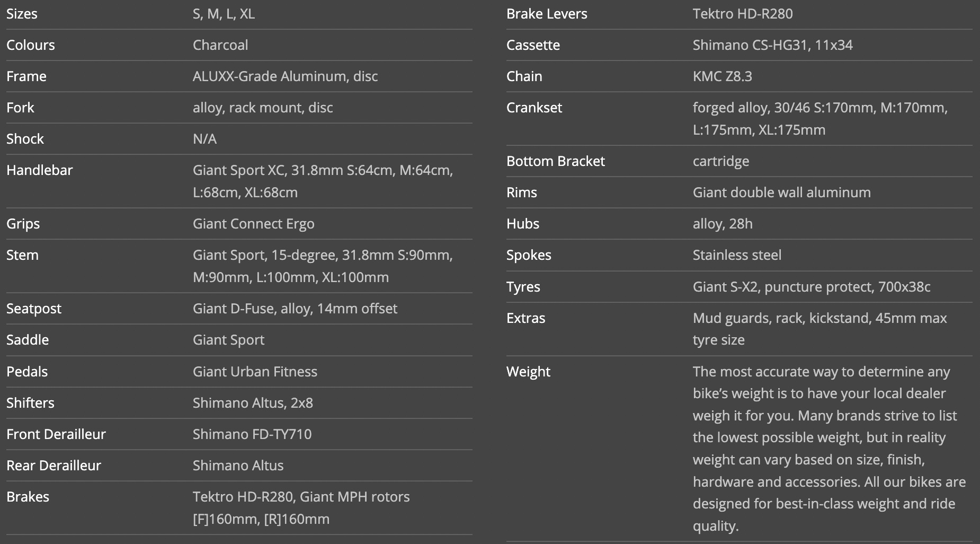The image size is (980, 544).
Task: Click the Stem row label
Action: point(22,255)
